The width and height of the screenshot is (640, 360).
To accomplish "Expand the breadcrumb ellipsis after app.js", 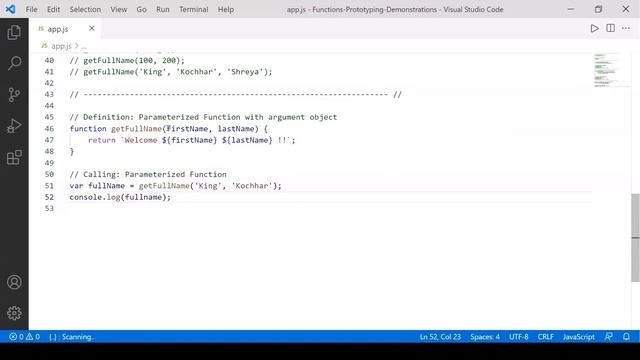I will 84,46.
